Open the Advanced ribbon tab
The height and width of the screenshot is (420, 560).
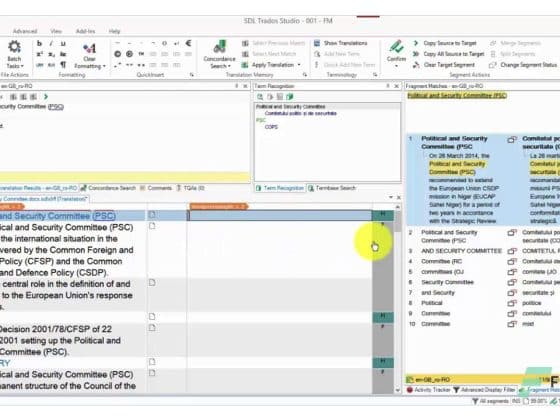25,31
